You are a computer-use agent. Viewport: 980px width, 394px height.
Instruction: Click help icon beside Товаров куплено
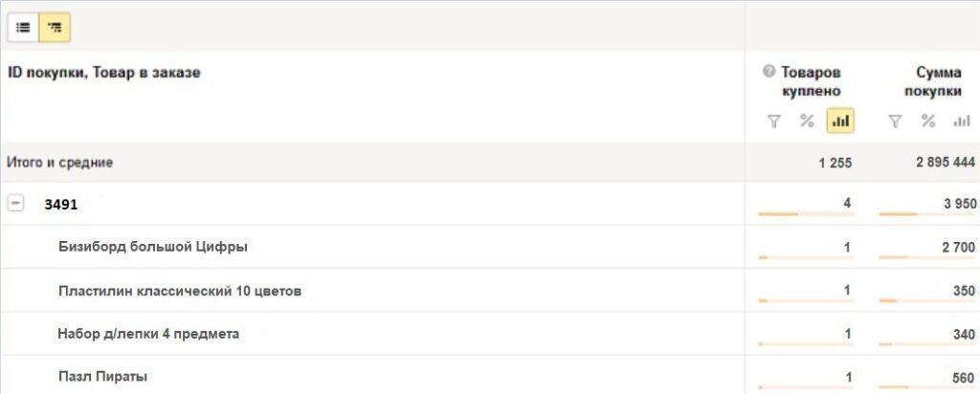click(768, 72)
